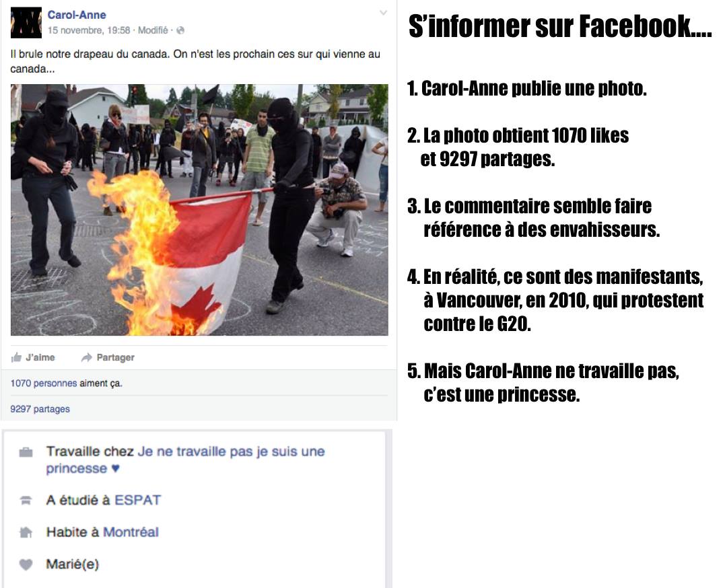Open the 'Je ne travaille pas' workplace link
723x588 pixels.
(x=185, y=460)
